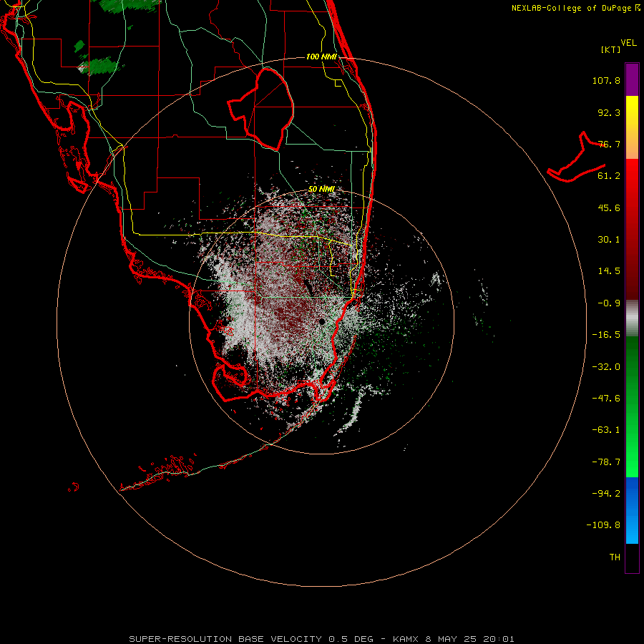
Task: Click the 92.3 velocity scale value
Action: point(609,112)
